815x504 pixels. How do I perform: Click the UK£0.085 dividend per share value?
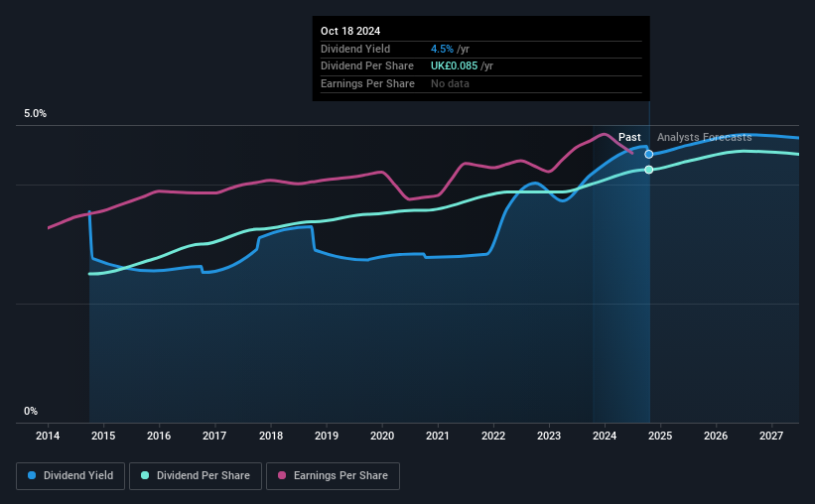[454, 66]
